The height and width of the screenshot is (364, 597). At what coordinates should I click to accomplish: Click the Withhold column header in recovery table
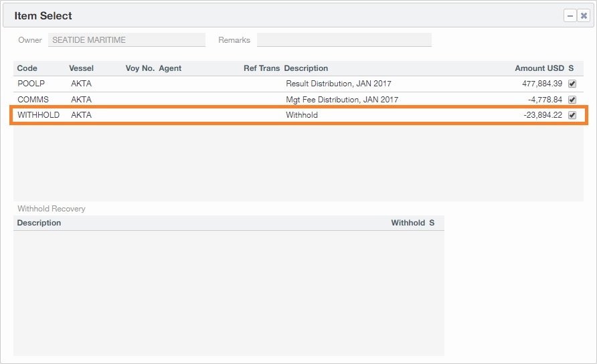tap(408, 223)
